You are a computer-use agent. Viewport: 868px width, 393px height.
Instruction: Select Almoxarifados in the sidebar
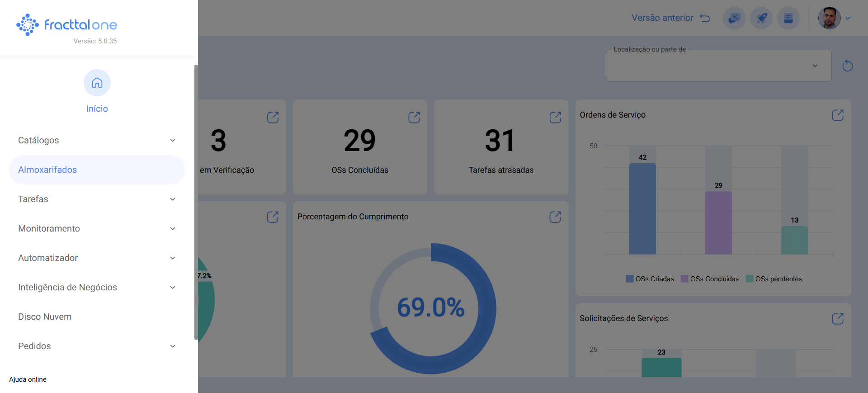click(x=47, y=170)
